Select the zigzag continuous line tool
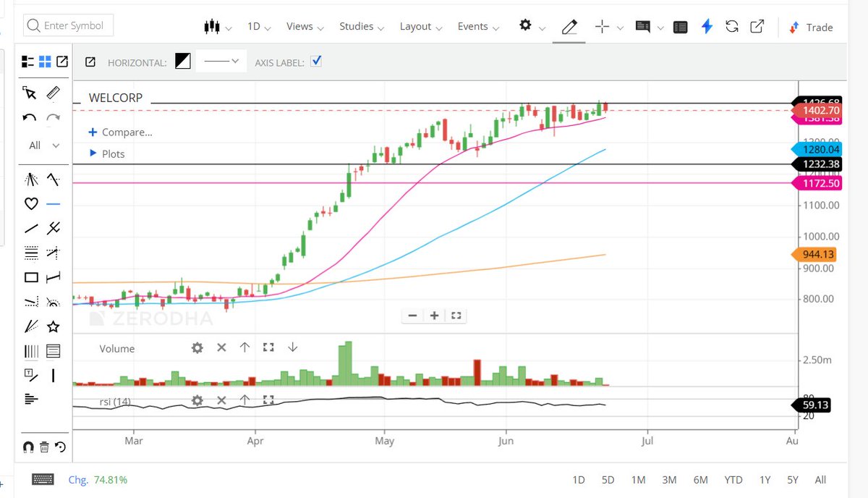The height and width of the screenshot is (498, 868). [53, 179]
